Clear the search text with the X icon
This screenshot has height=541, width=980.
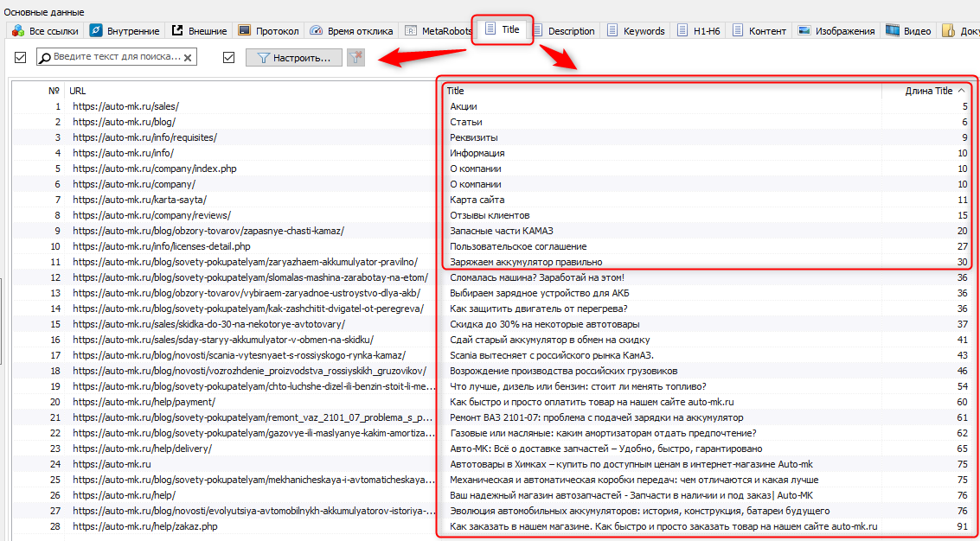(x=189, y=58)
